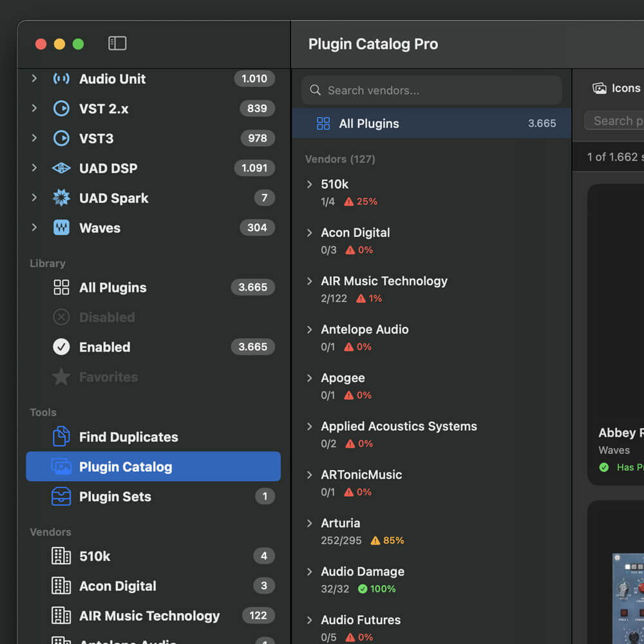Image resolution: width=644 pixels, height=644 pixels.
Task: Select Enabled in the Library section
Action: (153, 347)
